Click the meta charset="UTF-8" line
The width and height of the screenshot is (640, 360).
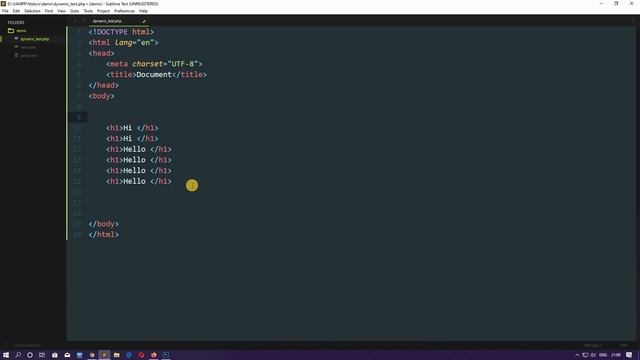click(x=154, y=64)
